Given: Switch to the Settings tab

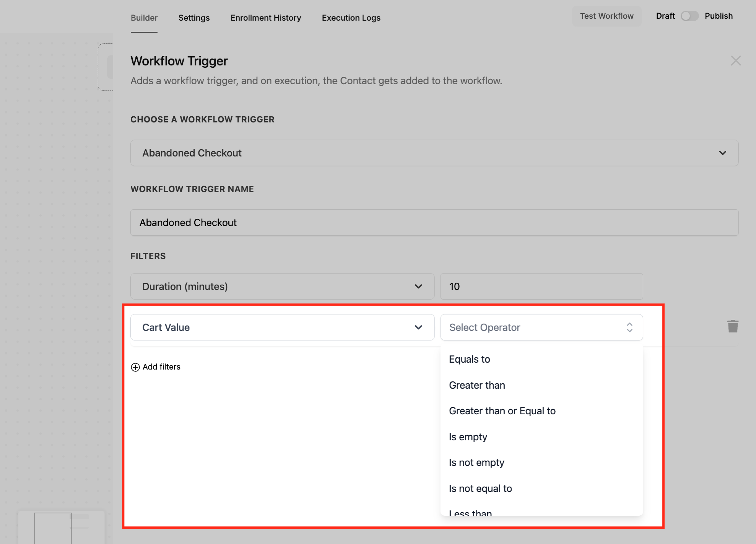Looking at the screenshot, I should [194, 18].
